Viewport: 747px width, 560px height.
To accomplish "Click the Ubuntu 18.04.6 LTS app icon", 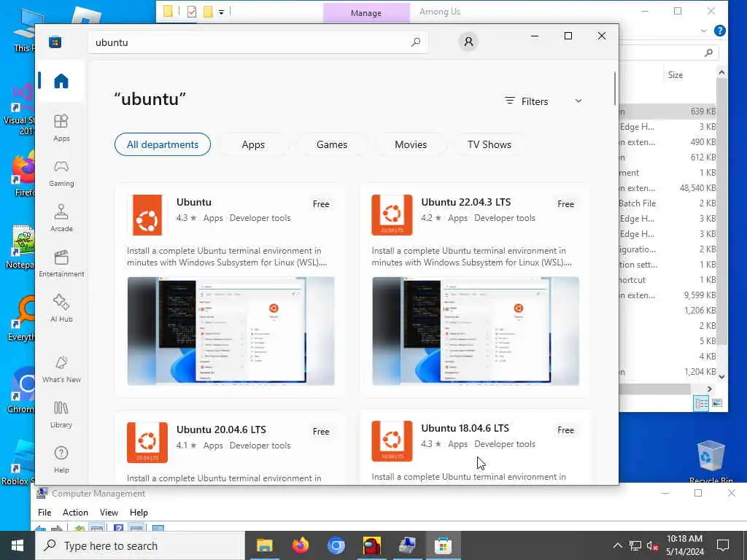I will (392, 441).
